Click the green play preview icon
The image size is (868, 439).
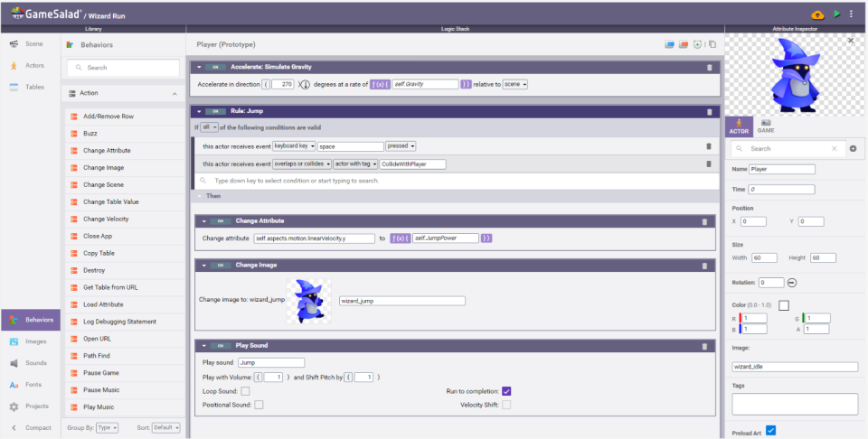[x=837, y=14]
